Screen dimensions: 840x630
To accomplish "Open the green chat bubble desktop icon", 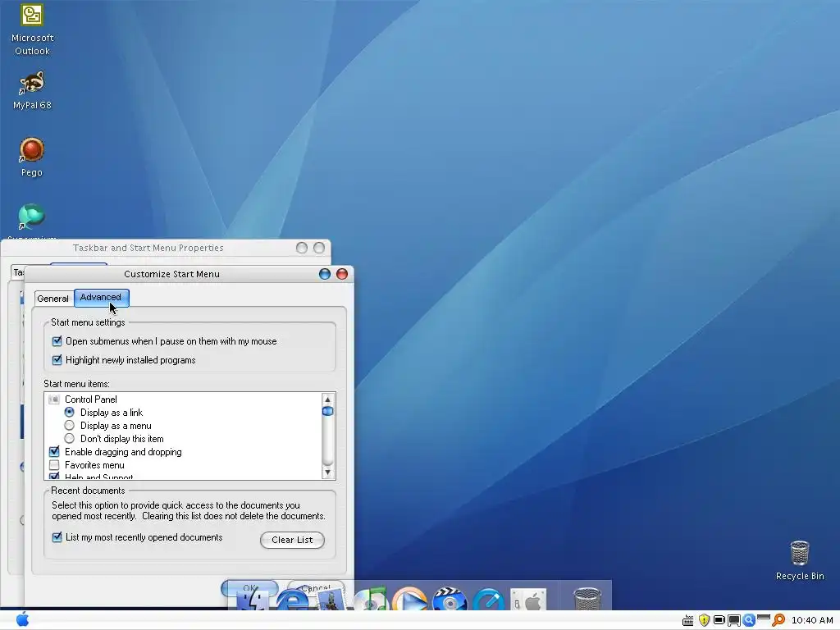I will (32, 217).
